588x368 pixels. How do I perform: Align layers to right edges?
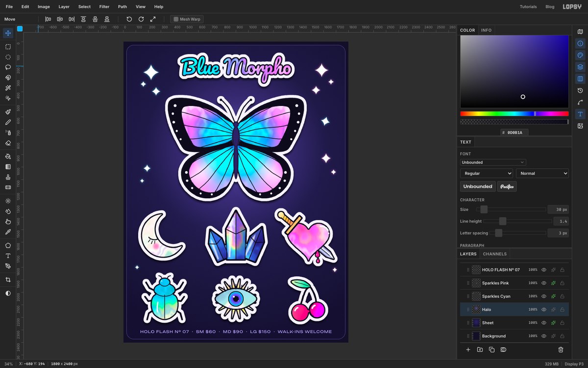[x=72, y=19]
